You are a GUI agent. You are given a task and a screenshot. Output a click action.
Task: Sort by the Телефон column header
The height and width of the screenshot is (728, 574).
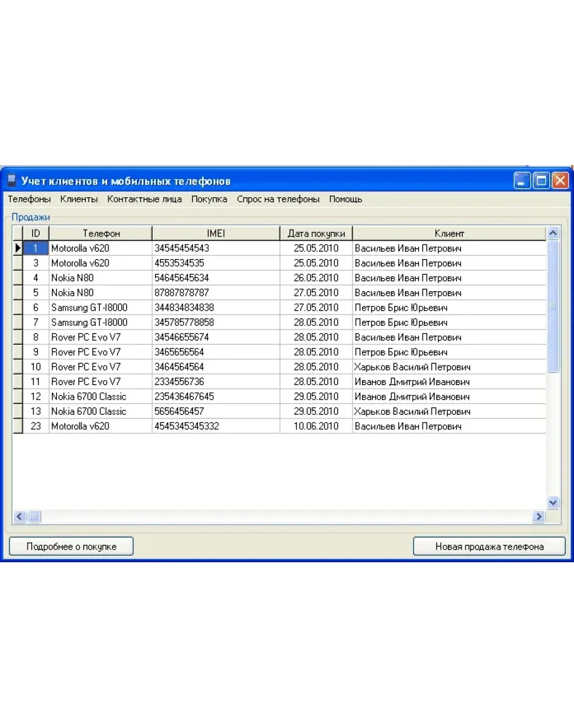coord(101,233)
